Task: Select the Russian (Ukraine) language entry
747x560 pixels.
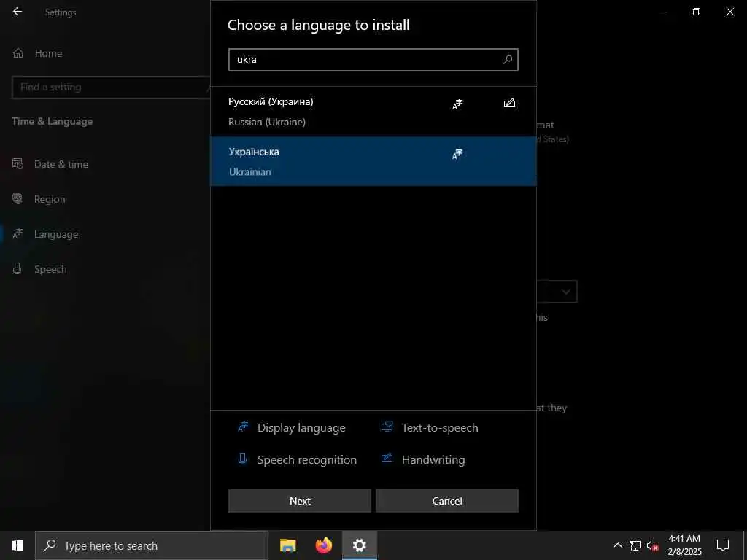Action: [373, 112]
